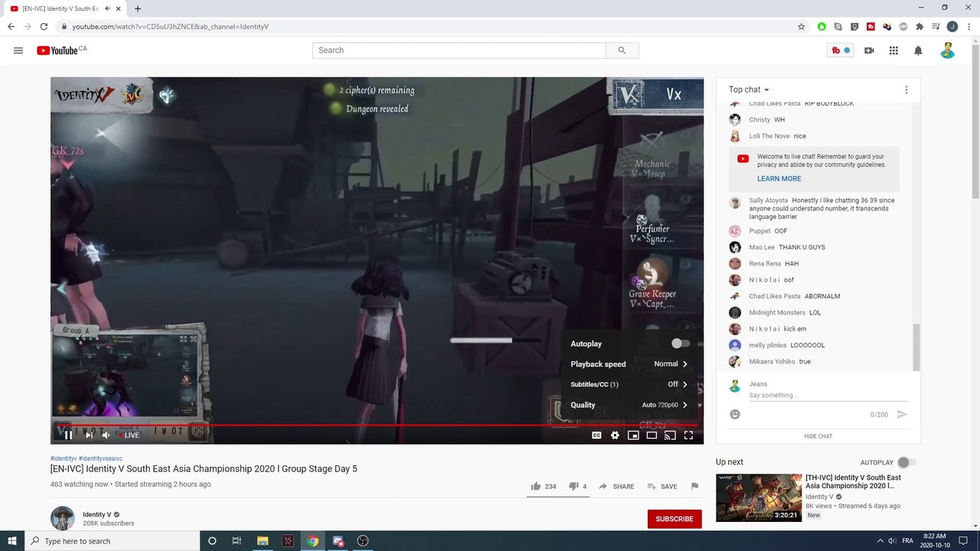Open the Create video camera icon
Screen dimensions: 980x551
pyautogui.click(x=869, y=51)
